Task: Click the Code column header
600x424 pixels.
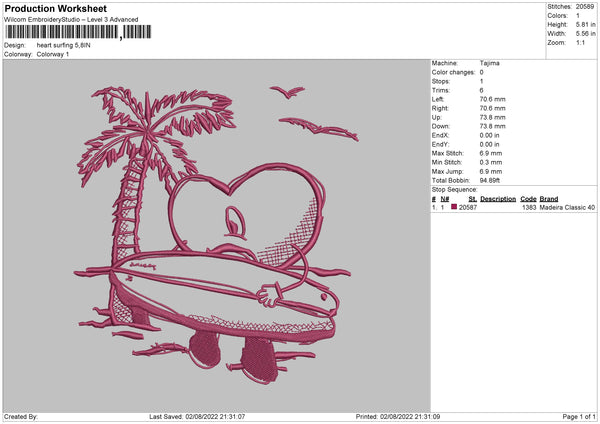Action: point(528,198)
